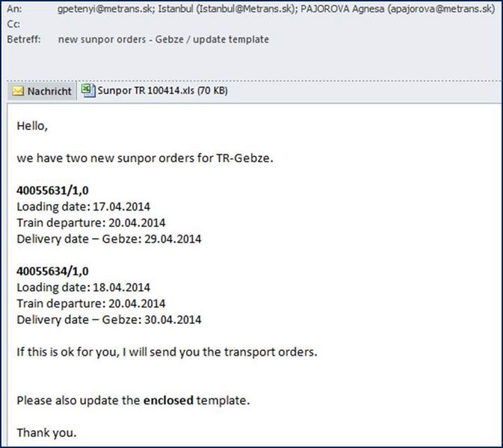Click 'Loading date: 17.04.2014'
503x448 pixels.
(x=84, y=207)
